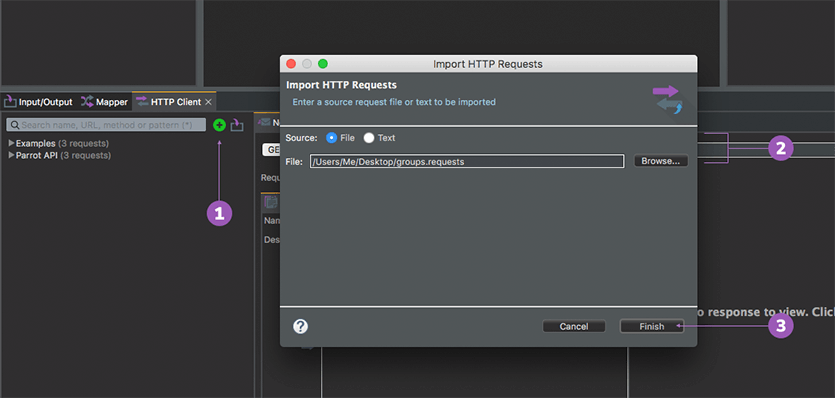Close the Import HTTP Requests dialog with red button
The height and width of the screenshot is (398, 835).
(291, 64)
